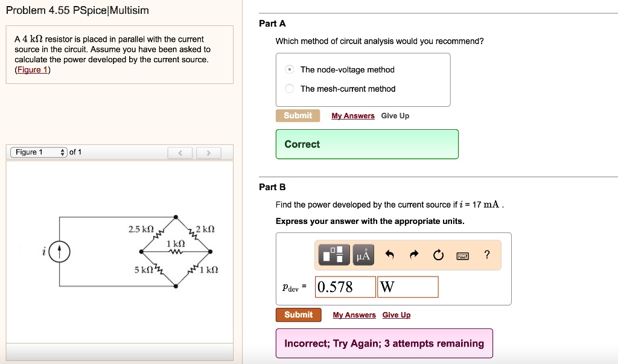Redo edit using the redo arrow
The height and width of the screenshot is (364, 618).
[414, 255]
